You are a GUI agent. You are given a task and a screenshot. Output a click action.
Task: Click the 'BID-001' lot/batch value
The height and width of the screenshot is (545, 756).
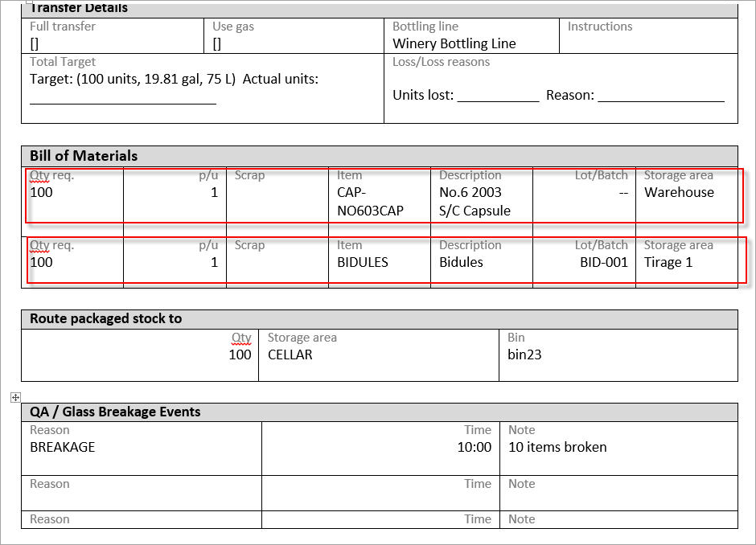pos(604,262)
